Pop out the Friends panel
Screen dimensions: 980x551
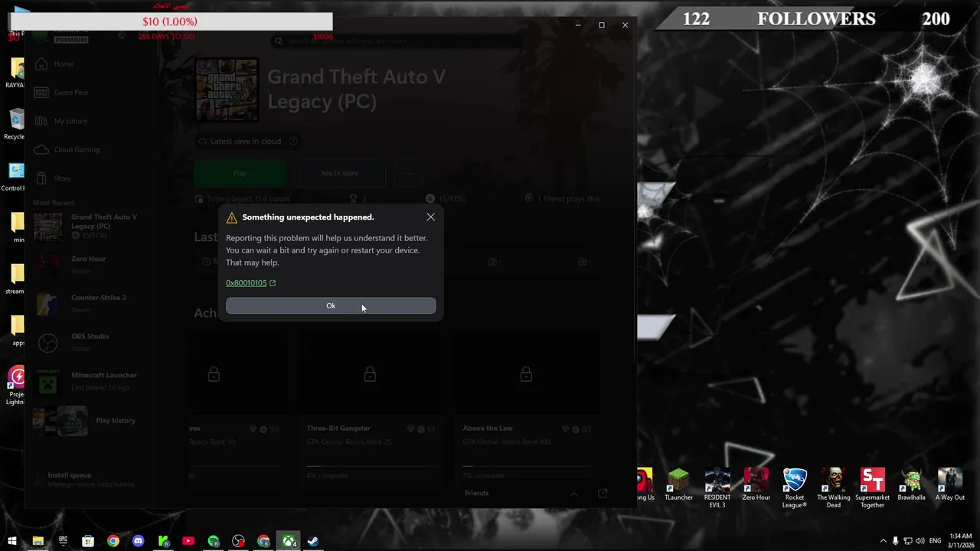603,494
